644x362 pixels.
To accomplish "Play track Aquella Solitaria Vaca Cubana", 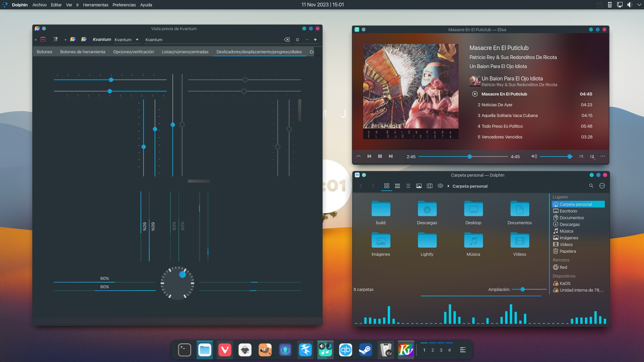I will point(535,116).
